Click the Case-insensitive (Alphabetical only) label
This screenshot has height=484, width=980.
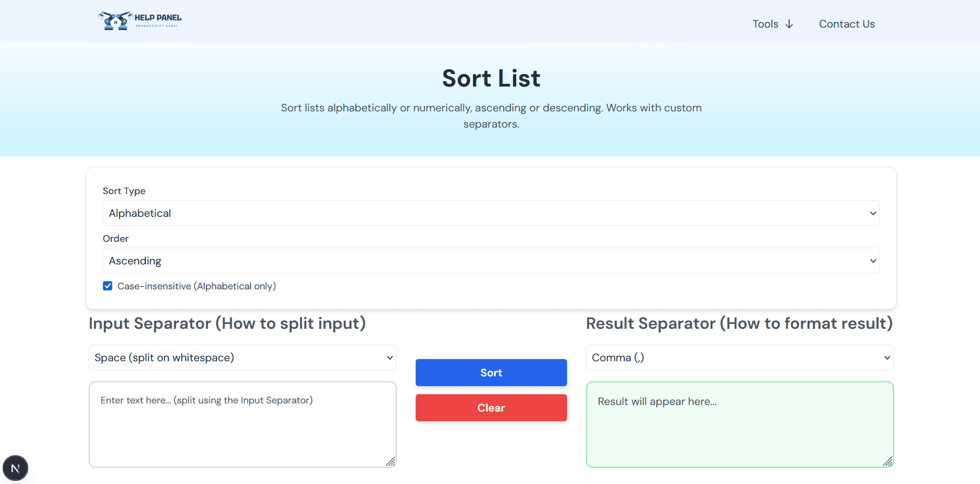click(x=197, y=286)
